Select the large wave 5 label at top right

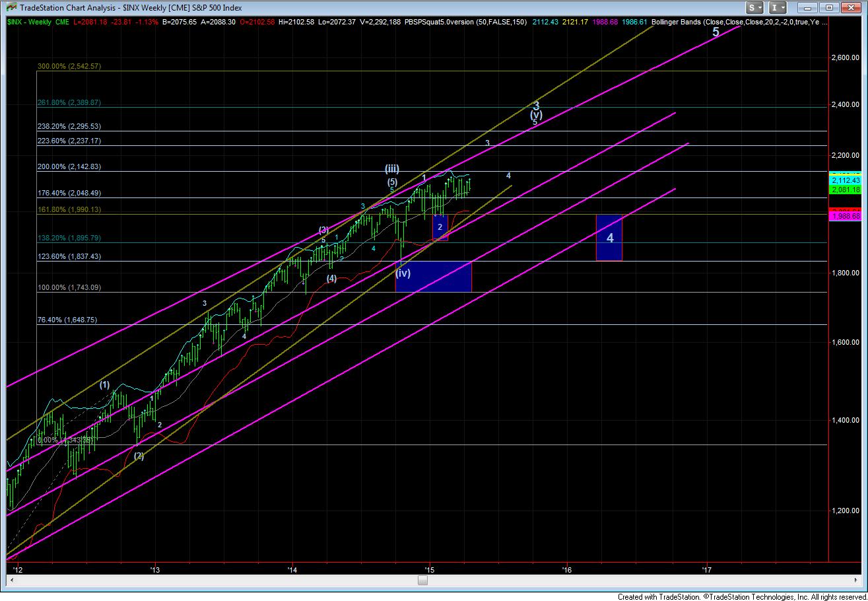coord(716,32)
